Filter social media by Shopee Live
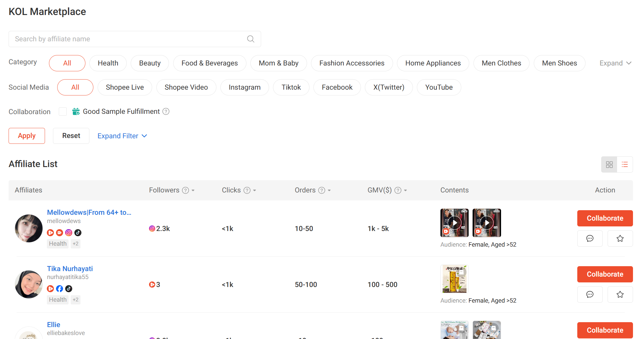 click(x=125, y=87)
